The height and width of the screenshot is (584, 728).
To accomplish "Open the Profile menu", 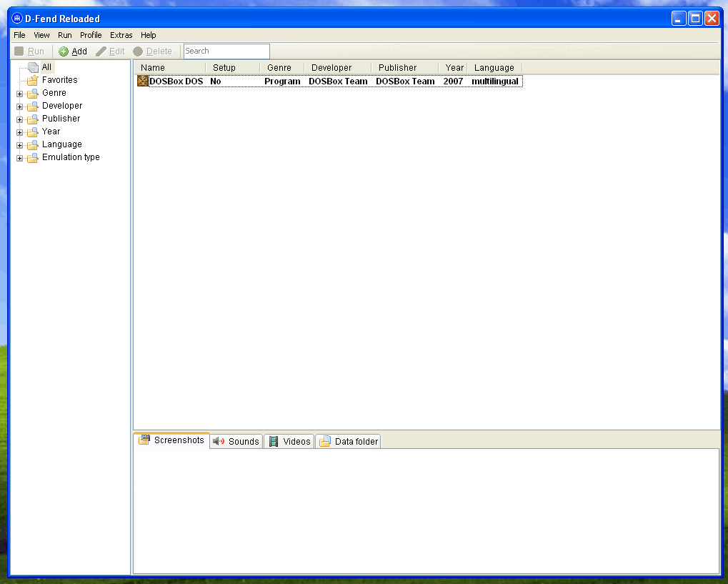I will pos(91,35).
